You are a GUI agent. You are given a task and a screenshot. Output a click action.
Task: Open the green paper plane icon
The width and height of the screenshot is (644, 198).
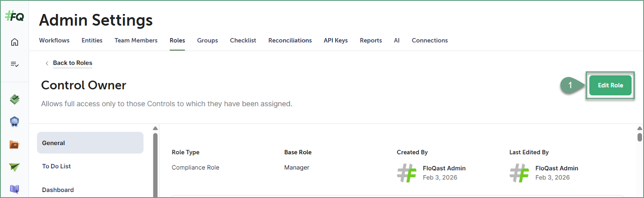coord(14,167)
